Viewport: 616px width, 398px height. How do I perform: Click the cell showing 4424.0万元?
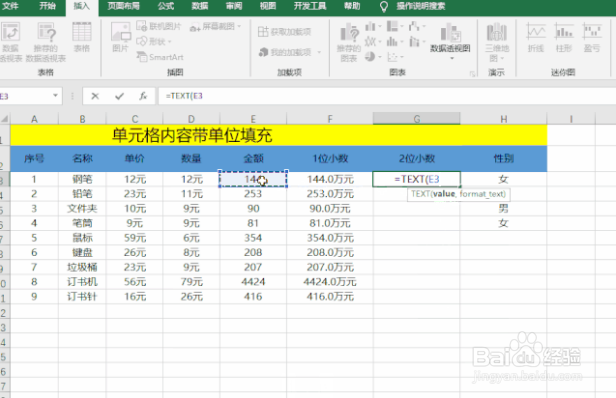tap(330, 282)
